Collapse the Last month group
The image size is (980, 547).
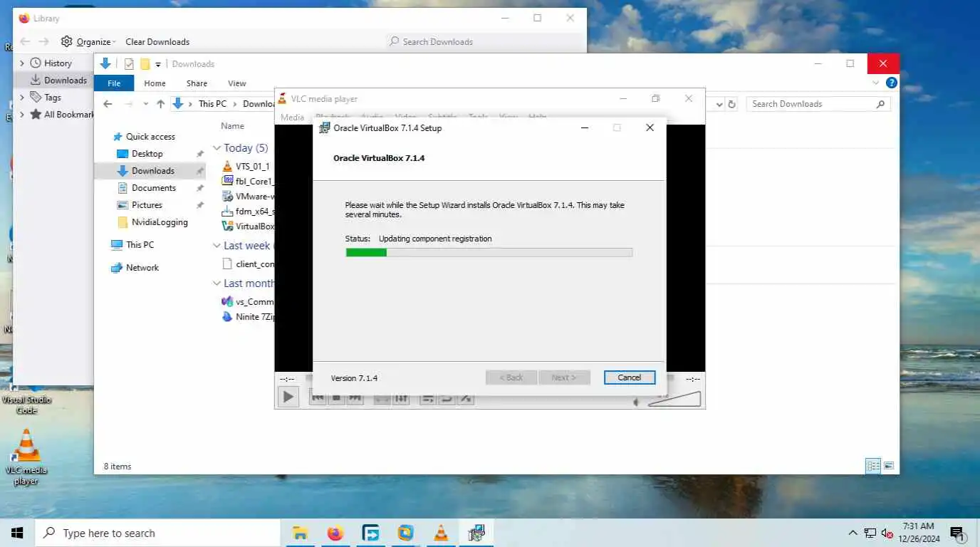(x=217, y=283)
